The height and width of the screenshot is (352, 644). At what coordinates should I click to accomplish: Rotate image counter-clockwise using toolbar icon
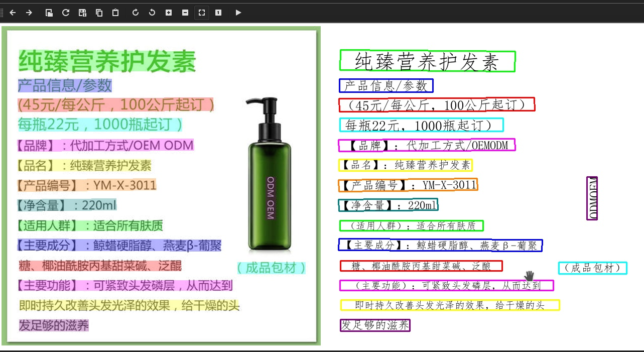[x=152, y=13]
